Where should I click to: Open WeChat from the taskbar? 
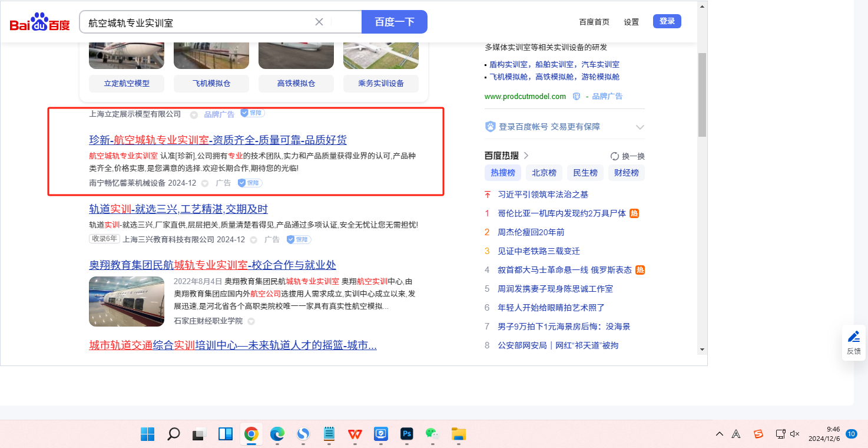coord(432,434)
